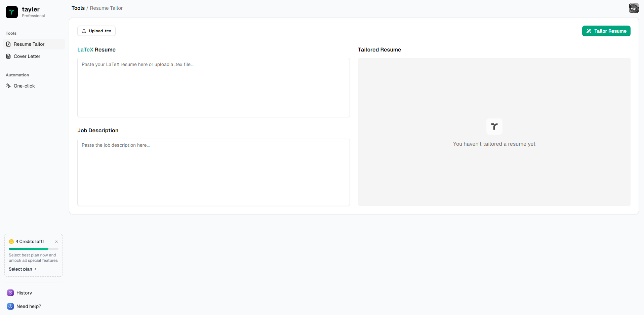
Task: Click the Upload .tex button
Action: pyautogui.click(x=96, y=31)
